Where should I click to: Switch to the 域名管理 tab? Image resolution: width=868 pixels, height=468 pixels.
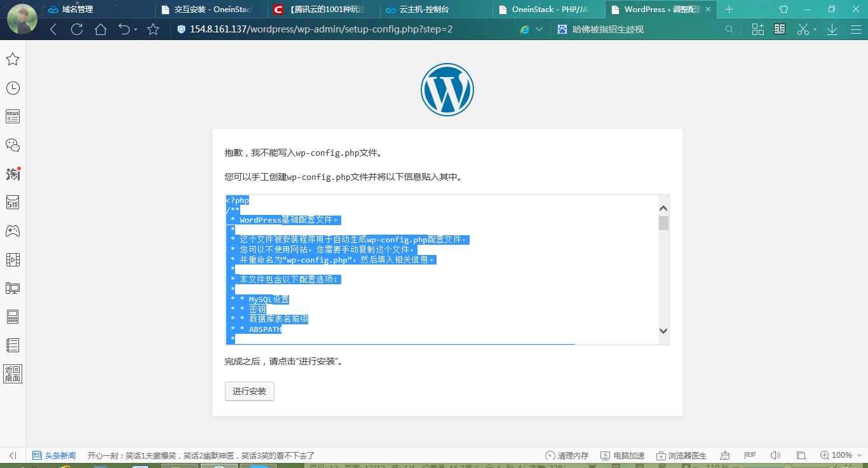pos(98,10)
